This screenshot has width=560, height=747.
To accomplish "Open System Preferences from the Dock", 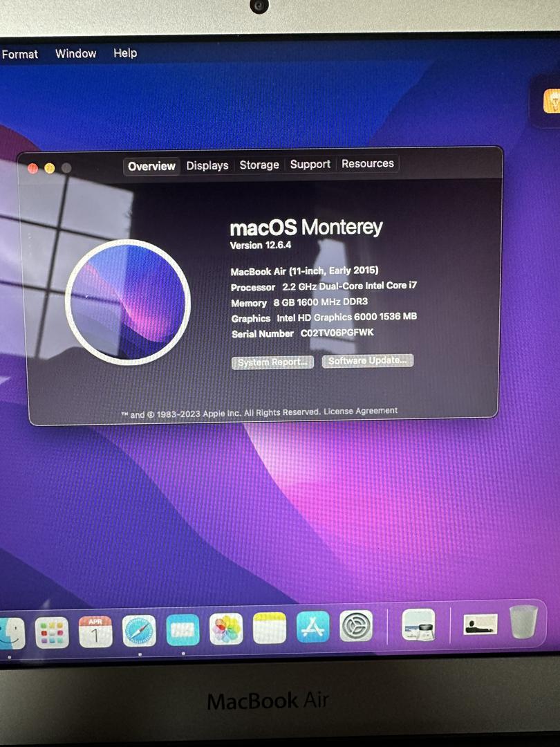I will coord(356,625).
